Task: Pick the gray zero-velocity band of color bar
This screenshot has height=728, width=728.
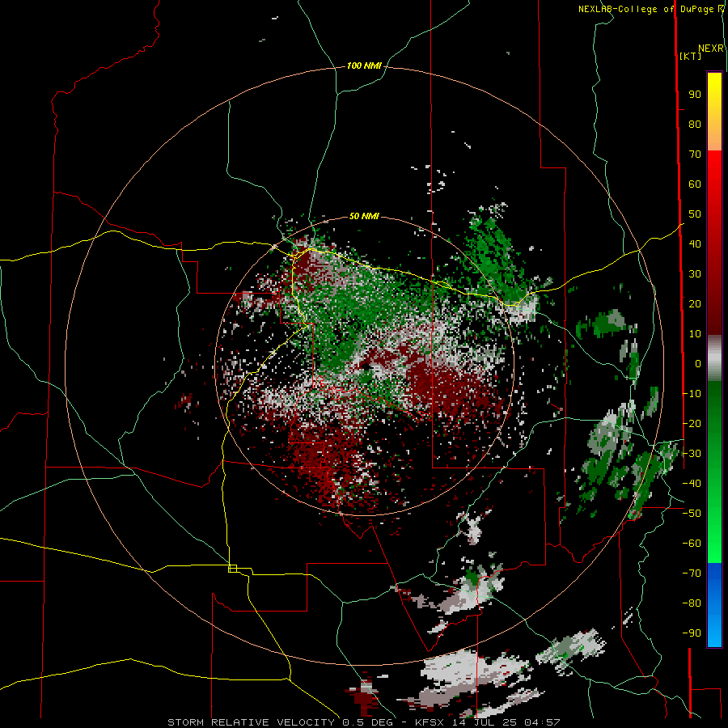Action: point(714,358)
